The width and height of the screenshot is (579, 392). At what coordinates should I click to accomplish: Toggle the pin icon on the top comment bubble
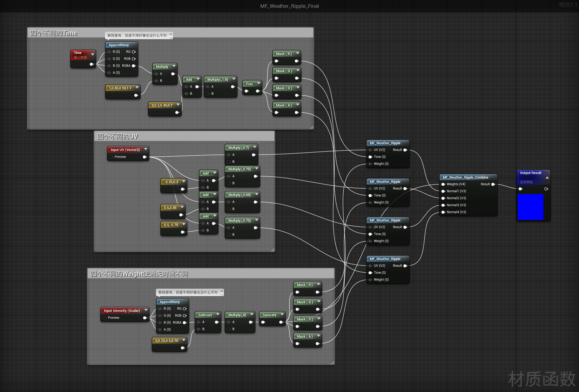pyautogui.click(x=171, y=34)
